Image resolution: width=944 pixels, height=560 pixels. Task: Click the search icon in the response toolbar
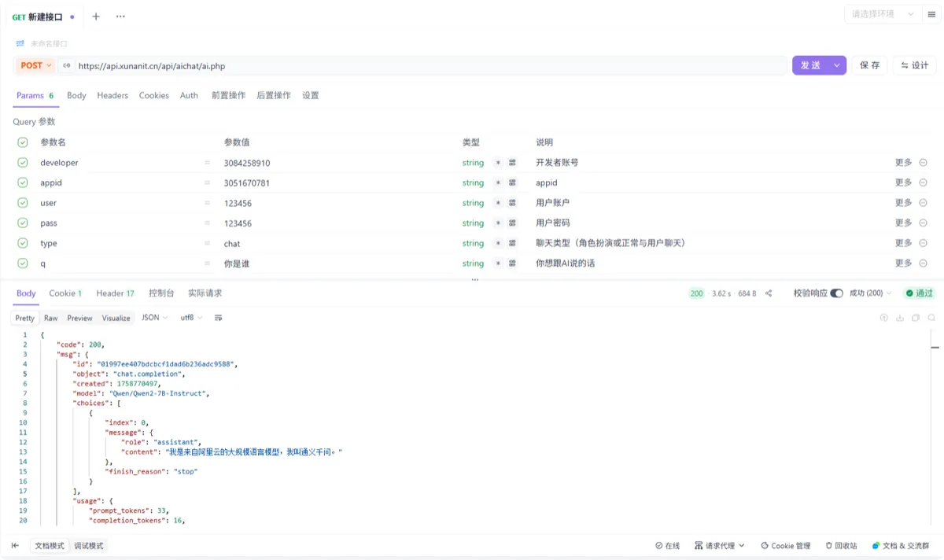click(931, 318)
